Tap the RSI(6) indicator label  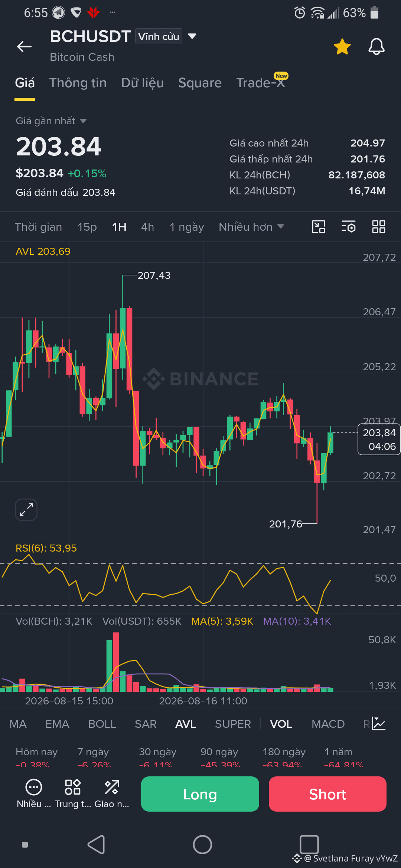pyautogui.click(x=46, y=548)
